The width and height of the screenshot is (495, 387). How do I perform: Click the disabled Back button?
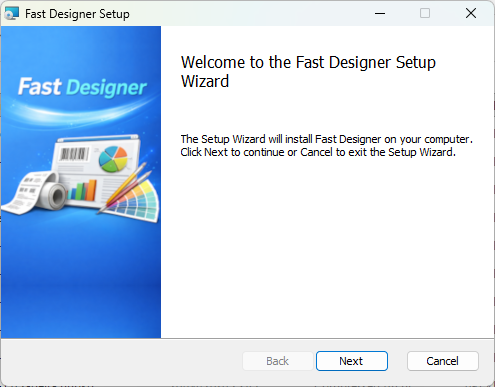[278, 361]
